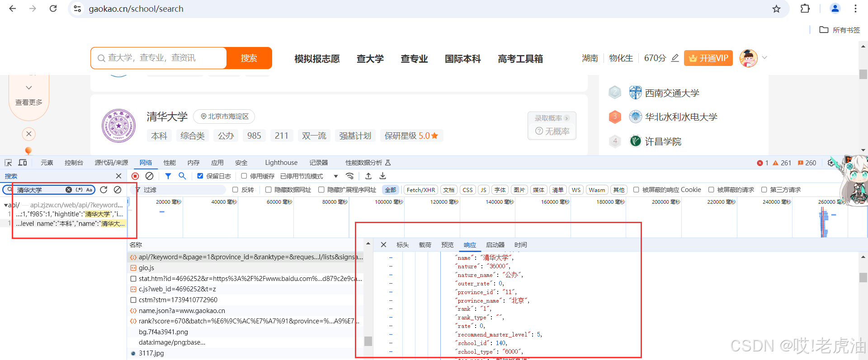Viewport: 868px width, 360px height.
Task: Uncheck the 保留日志 checkbox
Action: click(x=200, y=176)
